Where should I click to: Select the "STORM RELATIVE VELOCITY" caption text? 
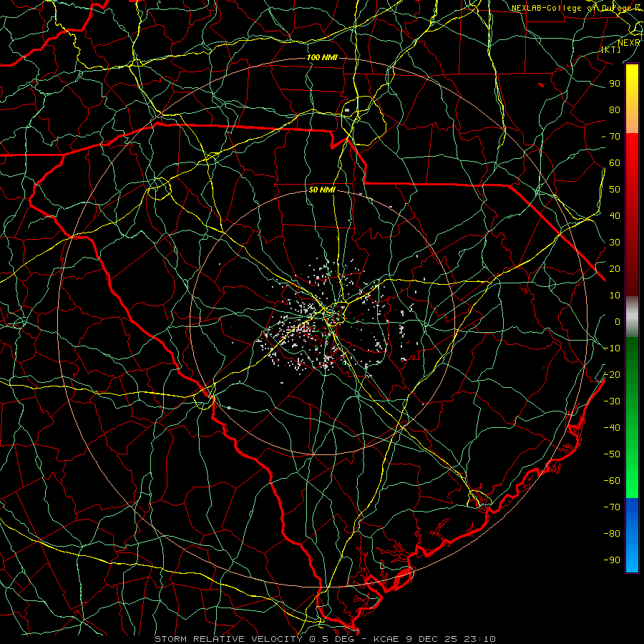tap(228, 639)
